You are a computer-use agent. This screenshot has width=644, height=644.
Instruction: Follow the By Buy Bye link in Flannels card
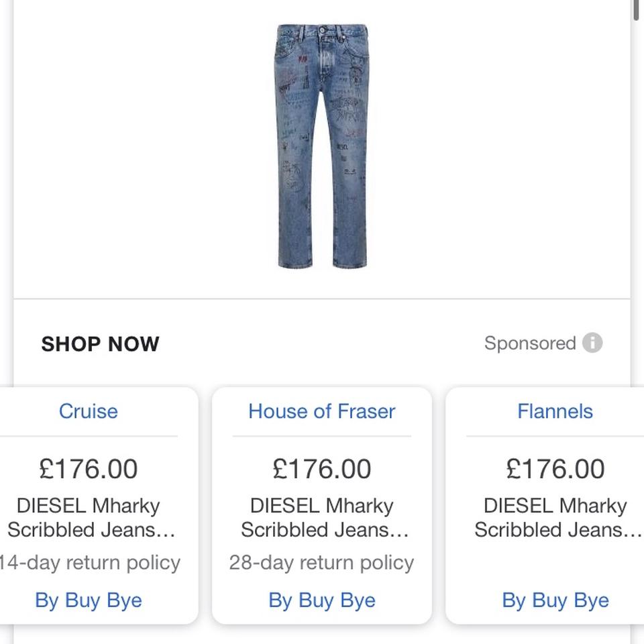click(x=555, y=600)
